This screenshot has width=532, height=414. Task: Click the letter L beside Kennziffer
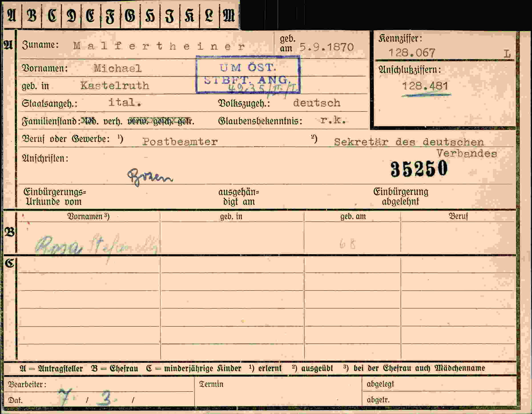pyautogui.click(x=507, y=54)
